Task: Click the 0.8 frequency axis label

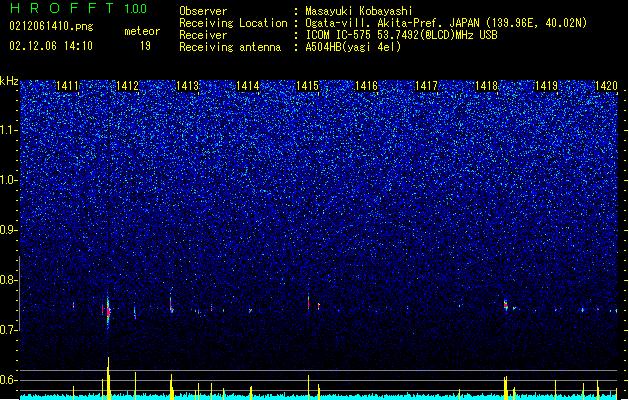Action: tap(8, 280)
